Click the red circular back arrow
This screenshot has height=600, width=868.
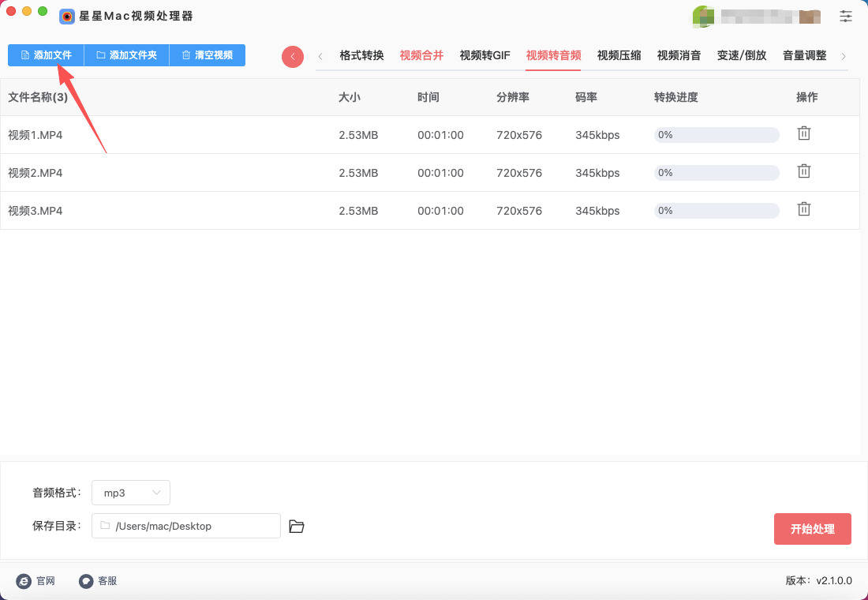(293, 56)
